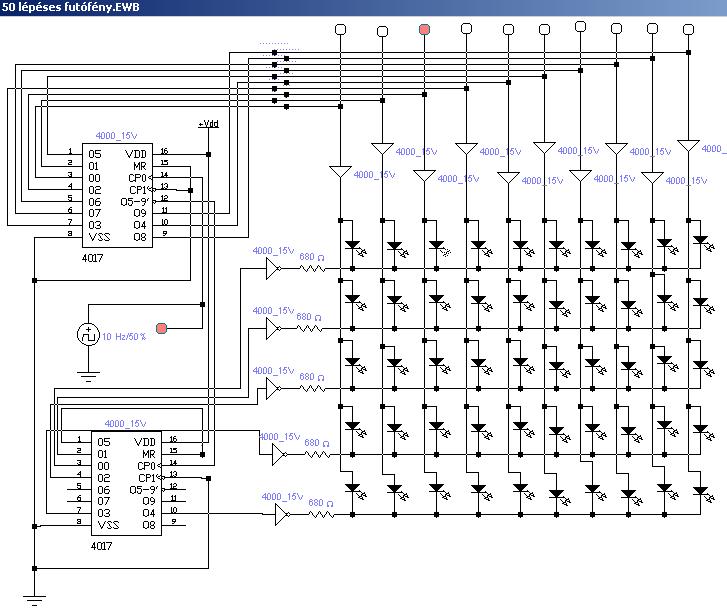Select the inverter driving the top LED row
Viewport: 727px width, 611px height.
[273, 268]
